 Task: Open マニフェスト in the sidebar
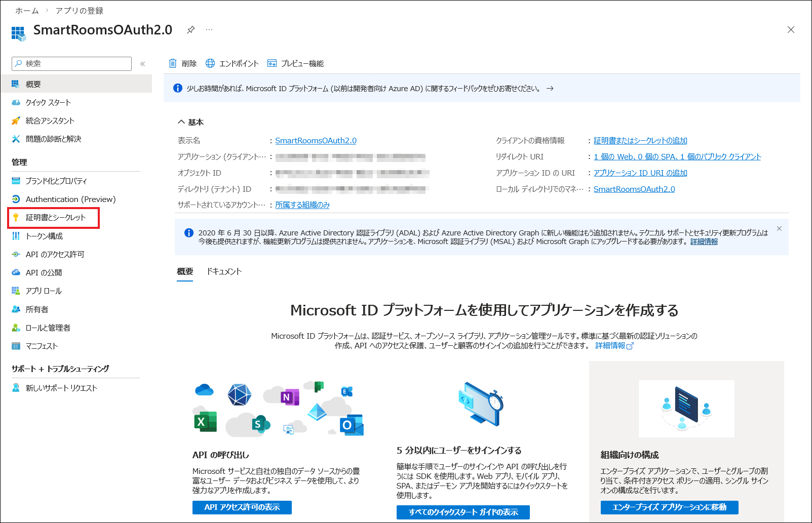click(42, 346)
